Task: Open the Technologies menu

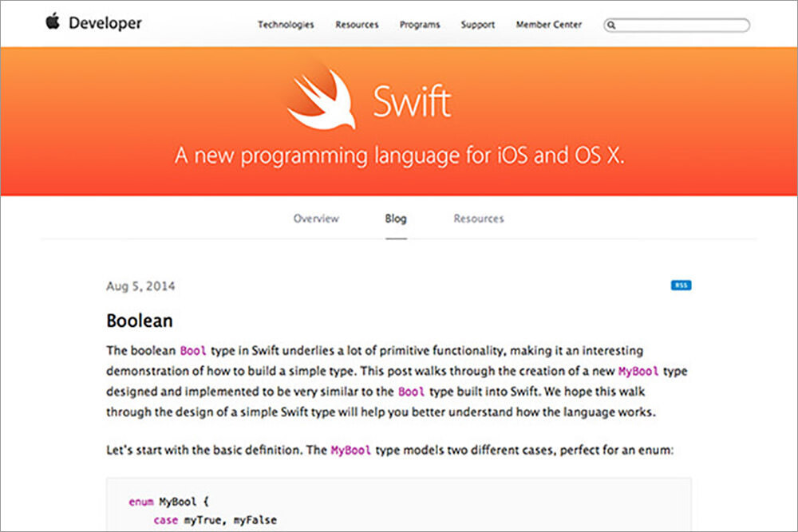Action: click(286, 25)
